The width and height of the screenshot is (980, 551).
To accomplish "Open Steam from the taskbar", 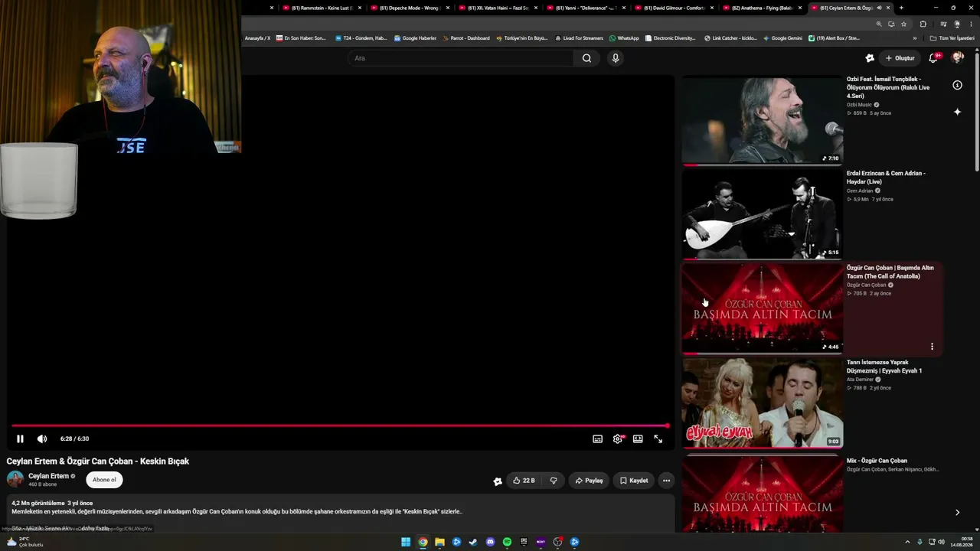I will (473, 542).
